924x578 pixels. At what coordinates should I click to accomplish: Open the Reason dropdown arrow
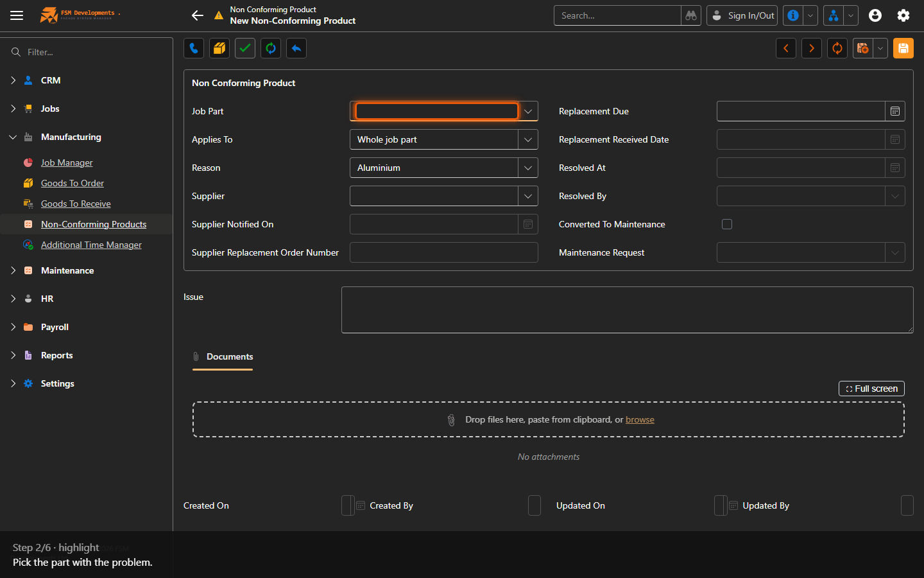tap(528, 168)
